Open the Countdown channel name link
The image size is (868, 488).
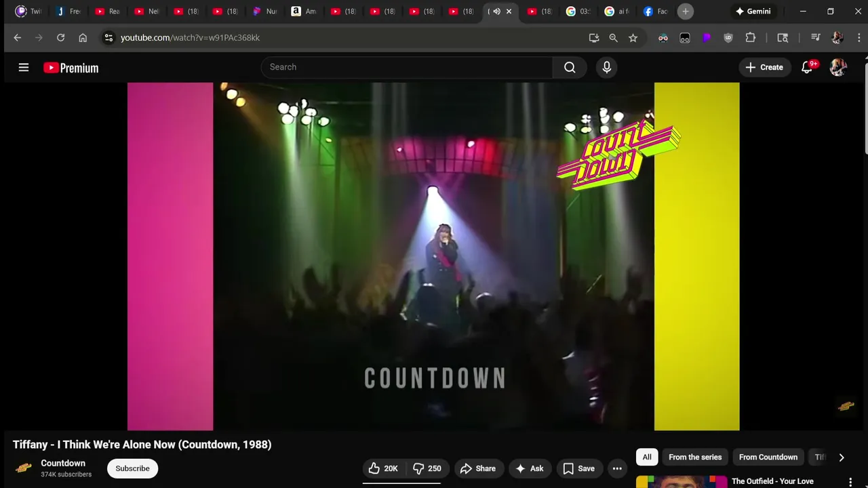63,464
